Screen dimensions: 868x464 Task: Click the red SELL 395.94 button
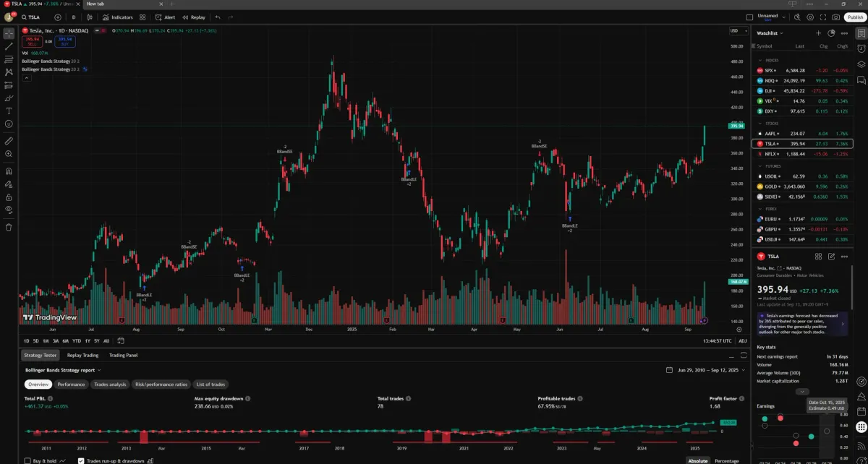(32, 41)
